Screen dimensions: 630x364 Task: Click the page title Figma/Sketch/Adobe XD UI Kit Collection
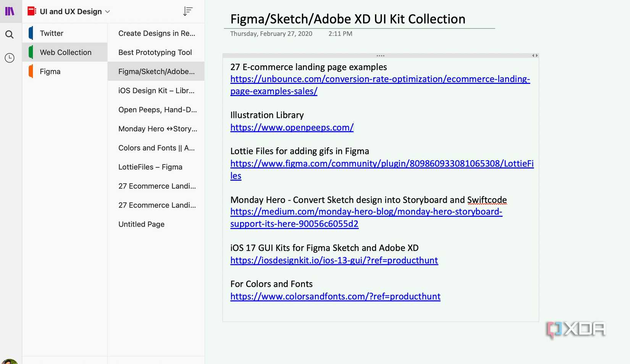pyautogui.click(x=348, y=19)
